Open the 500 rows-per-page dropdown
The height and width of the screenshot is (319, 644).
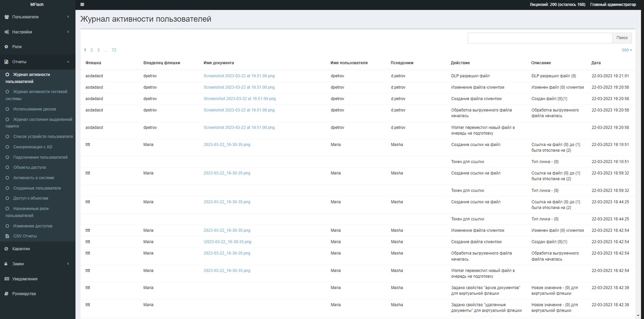tap(626, 50)
